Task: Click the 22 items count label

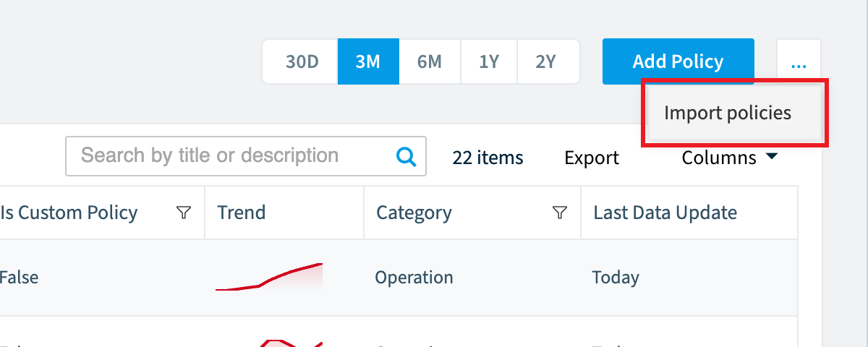Action: (x=488, y=158)
